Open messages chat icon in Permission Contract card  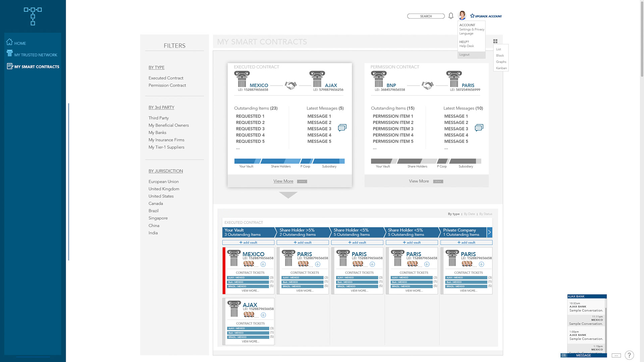click(479, 128)
